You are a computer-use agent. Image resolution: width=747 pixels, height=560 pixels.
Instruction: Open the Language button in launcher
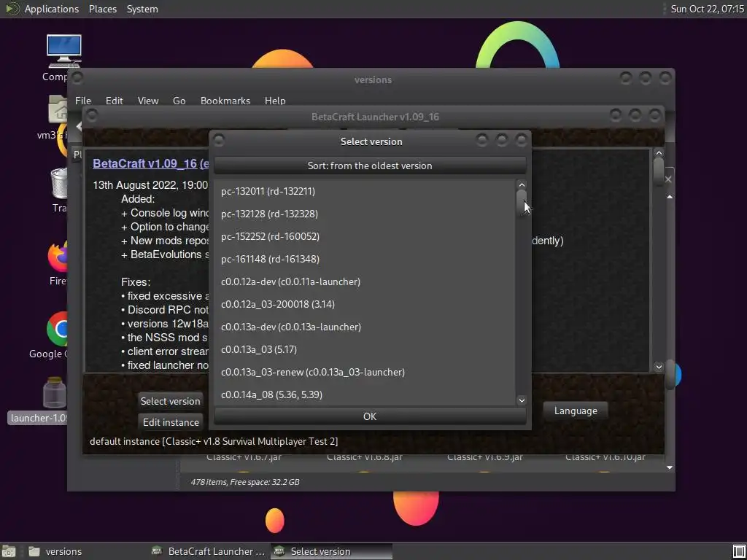576,411
